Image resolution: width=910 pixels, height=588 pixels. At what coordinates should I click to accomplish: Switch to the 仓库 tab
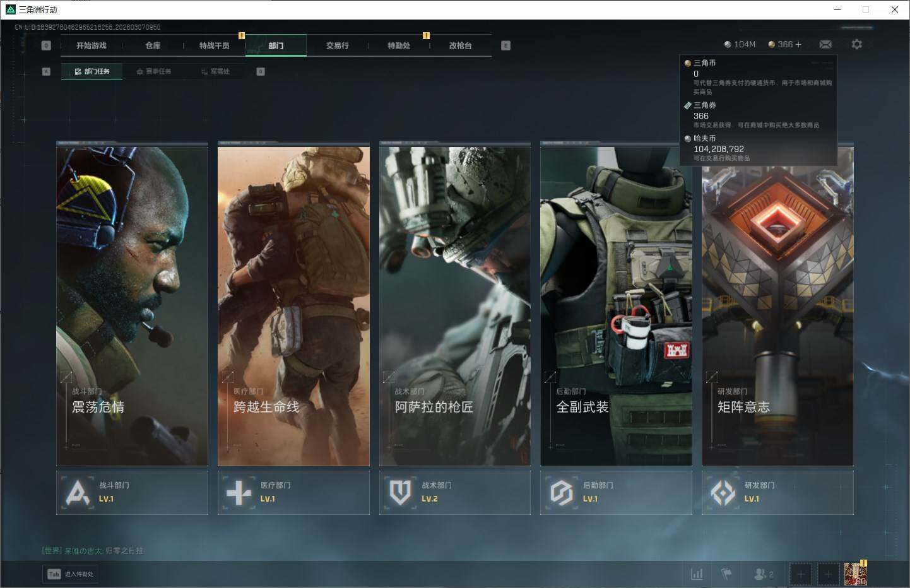pyautogui.click(x=153, y=45)
